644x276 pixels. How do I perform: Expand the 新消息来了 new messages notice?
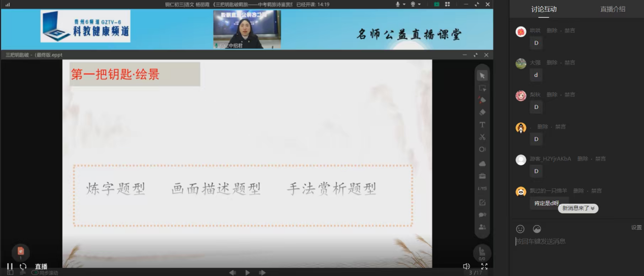click(x=578, y=208)
